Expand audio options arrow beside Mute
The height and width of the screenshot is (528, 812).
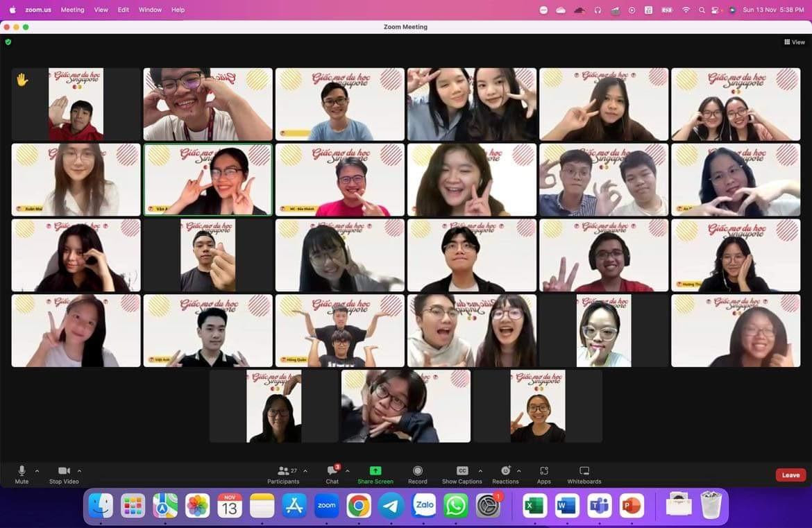[37, 470]
